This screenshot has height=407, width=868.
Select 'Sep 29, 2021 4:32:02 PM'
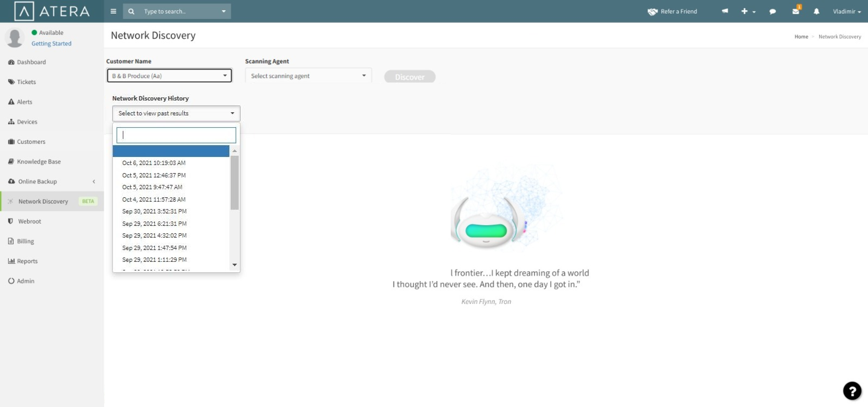pyautogui.click(x=154, y=235)
